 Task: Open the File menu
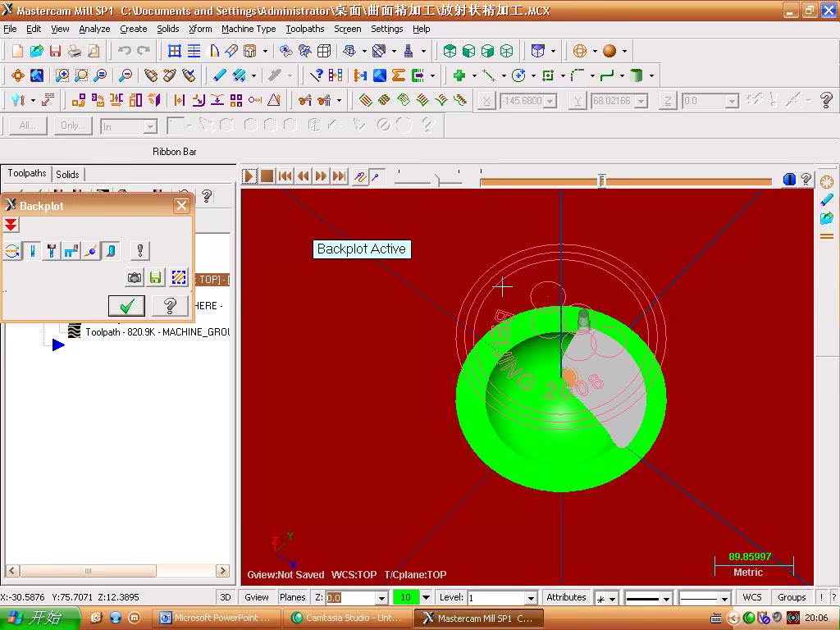10,29
